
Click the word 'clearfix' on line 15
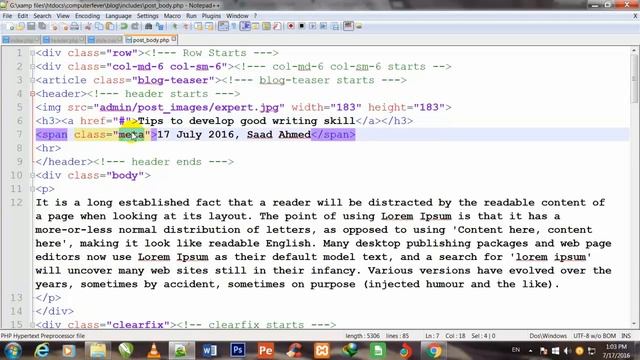pos(138,325)
